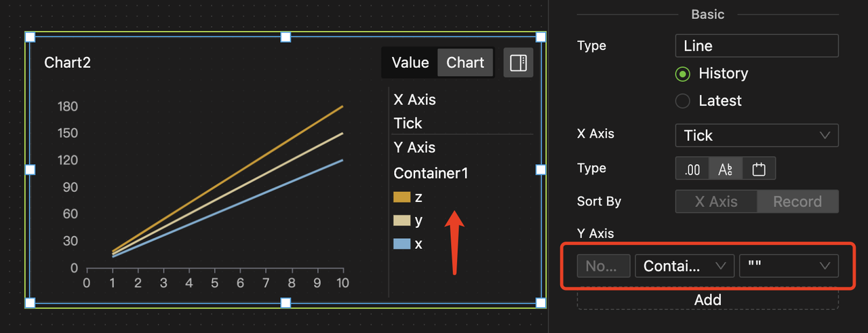Switch to the Chart tab
The width and height of the screenshot is (868, 333).
click(x=465, y=63)
